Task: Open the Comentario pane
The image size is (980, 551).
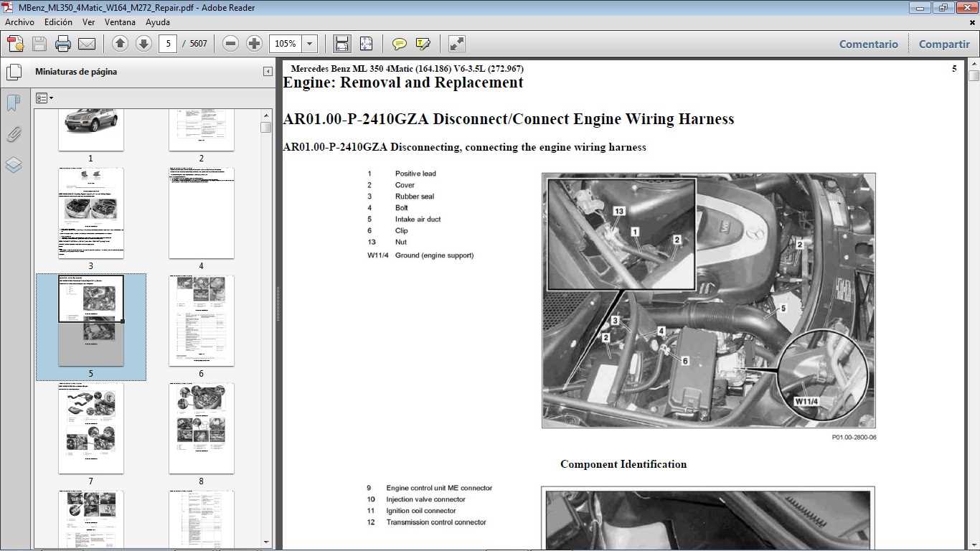Action: click(x=869, y=44)
